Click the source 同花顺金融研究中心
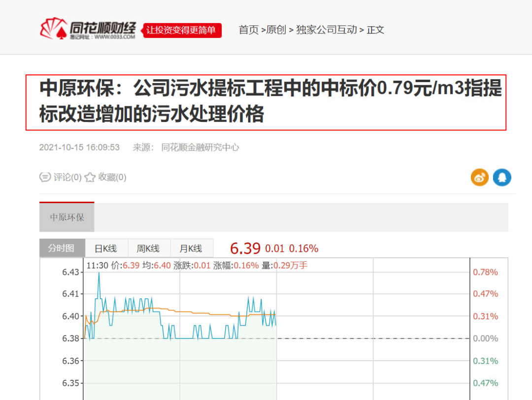 [x=200, y=148]
